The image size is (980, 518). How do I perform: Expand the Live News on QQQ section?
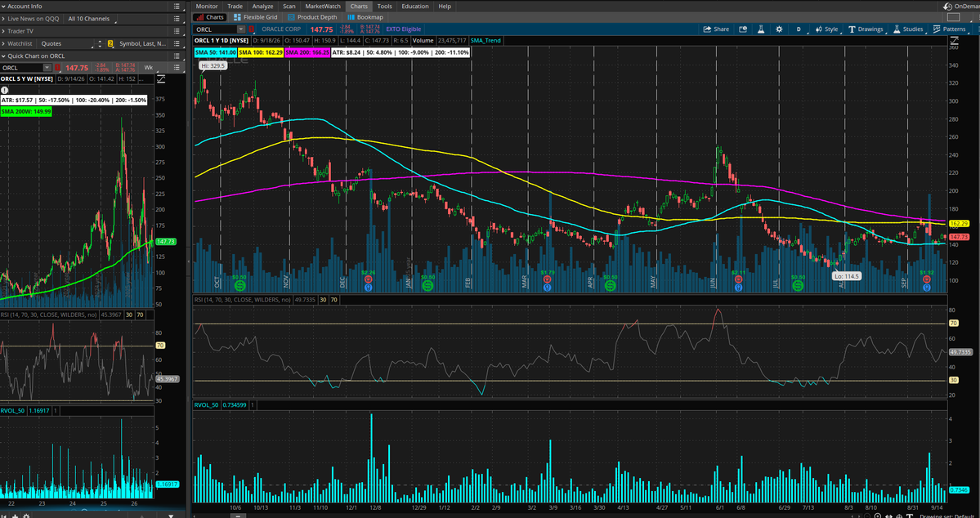coord(4,19)
